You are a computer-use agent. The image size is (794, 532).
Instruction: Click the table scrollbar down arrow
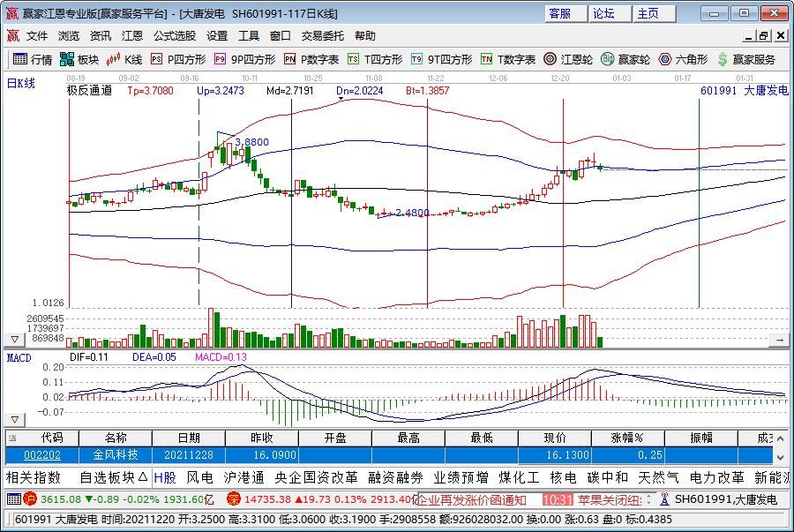pos(781,457)
